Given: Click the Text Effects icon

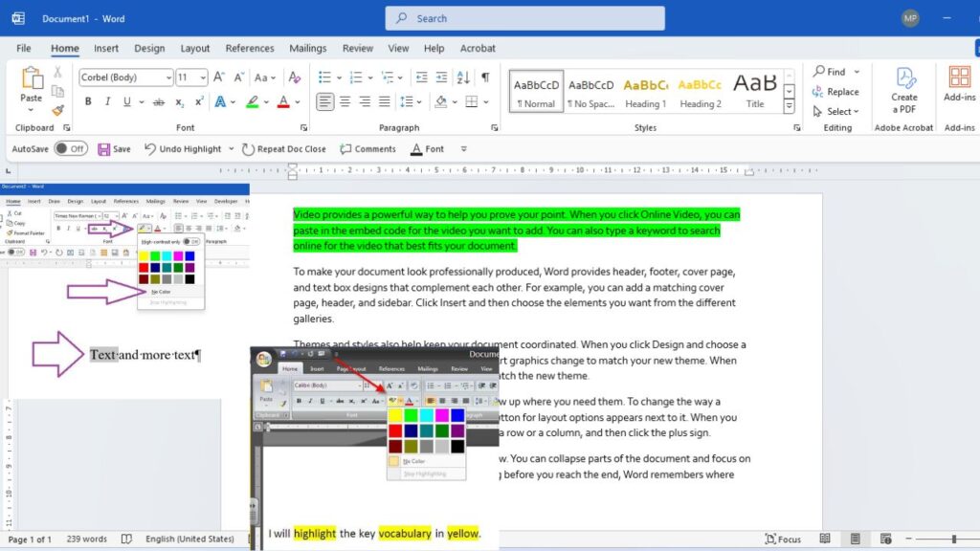Looking at the screenshot, I should (220, 101).
